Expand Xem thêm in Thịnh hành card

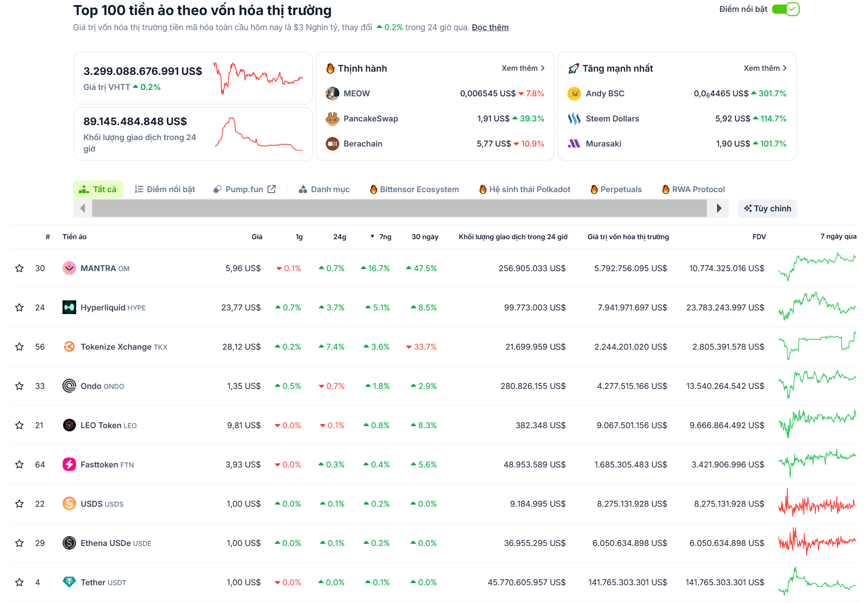[x=523, y=68]
